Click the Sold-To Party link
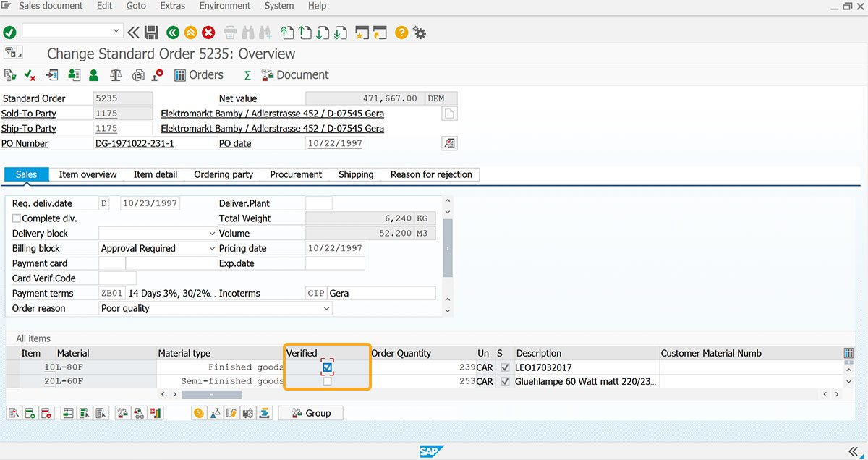 coord(28,114)
